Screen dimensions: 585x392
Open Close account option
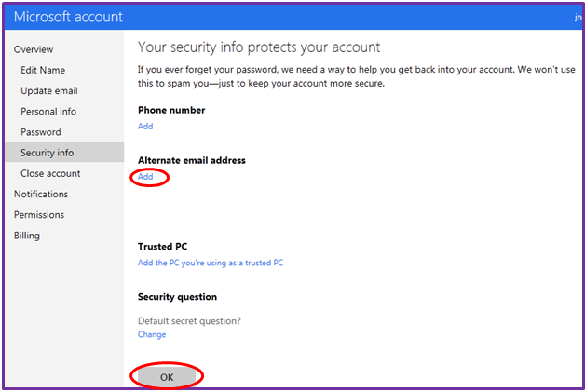50,173
